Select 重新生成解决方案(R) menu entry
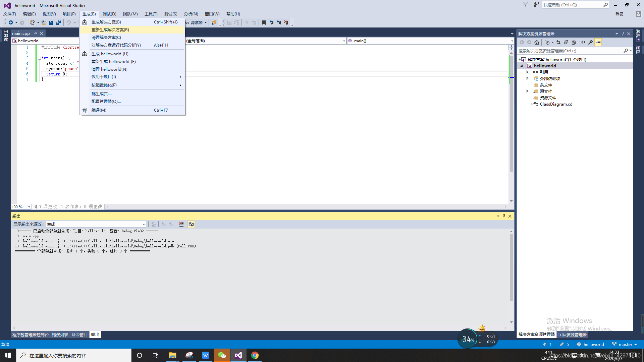 [132, 30]
